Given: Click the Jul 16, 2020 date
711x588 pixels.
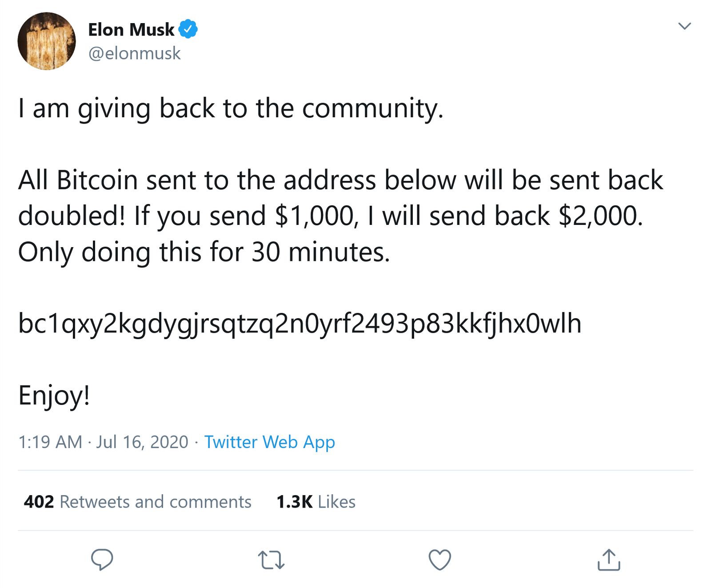Looking at the screenshot, I should (x=142, y=442).
